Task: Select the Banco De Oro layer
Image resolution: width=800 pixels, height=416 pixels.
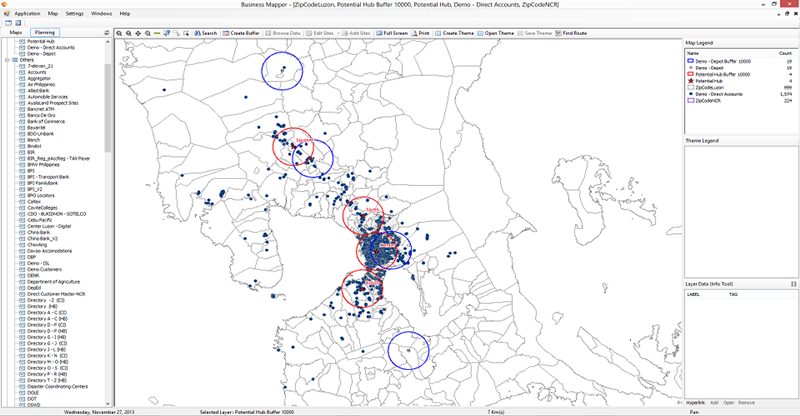Action: (x=41, y=115)
